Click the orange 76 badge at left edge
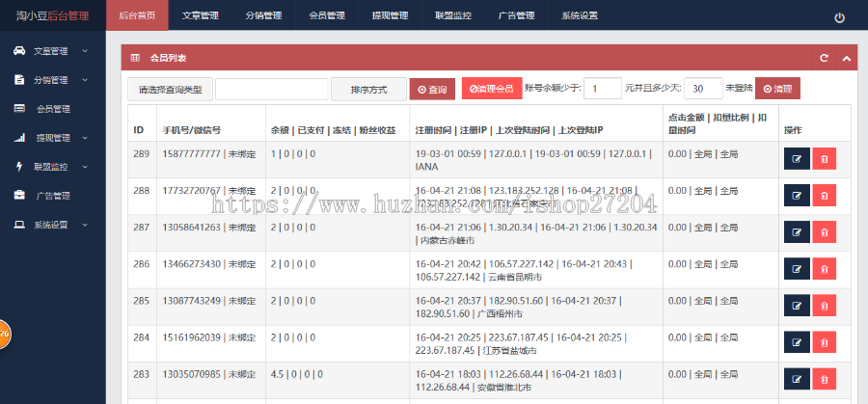The height and width of the screenshot is (404, 868). coord(5,334)
